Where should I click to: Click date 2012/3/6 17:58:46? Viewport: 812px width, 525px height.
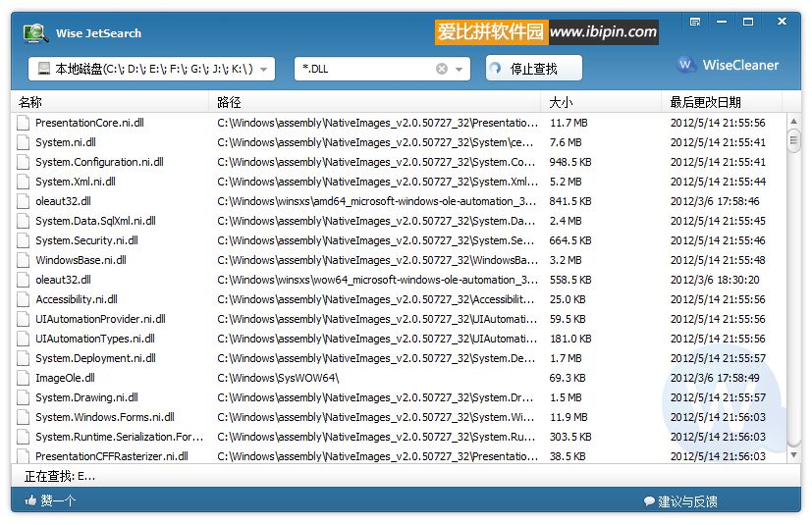(715, 201)
